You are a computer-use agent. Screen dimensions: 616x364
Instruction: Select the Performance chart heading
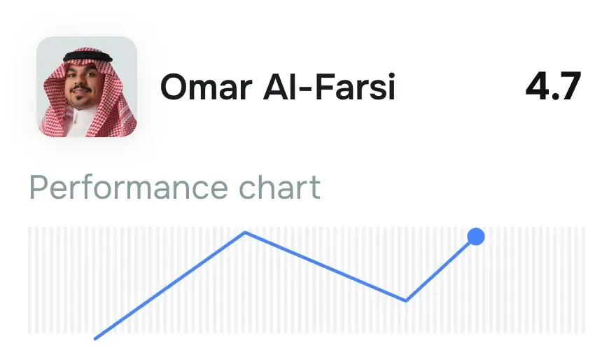pos(174,188)
